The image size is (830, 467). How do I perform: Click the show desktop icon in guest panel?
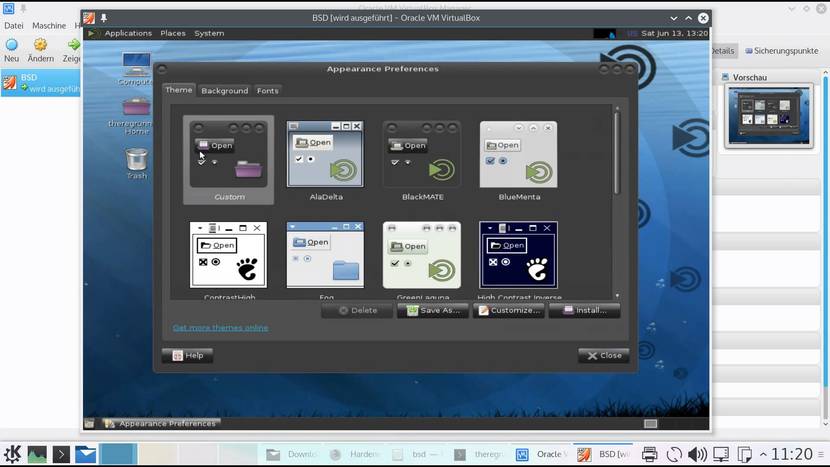89,424
